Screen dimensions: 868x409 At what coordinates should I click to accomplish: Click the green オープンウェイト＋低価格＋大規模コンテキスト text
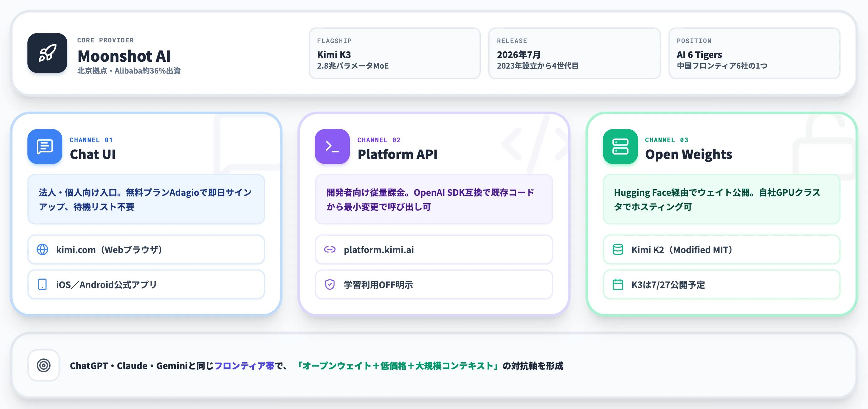point(398,366)
